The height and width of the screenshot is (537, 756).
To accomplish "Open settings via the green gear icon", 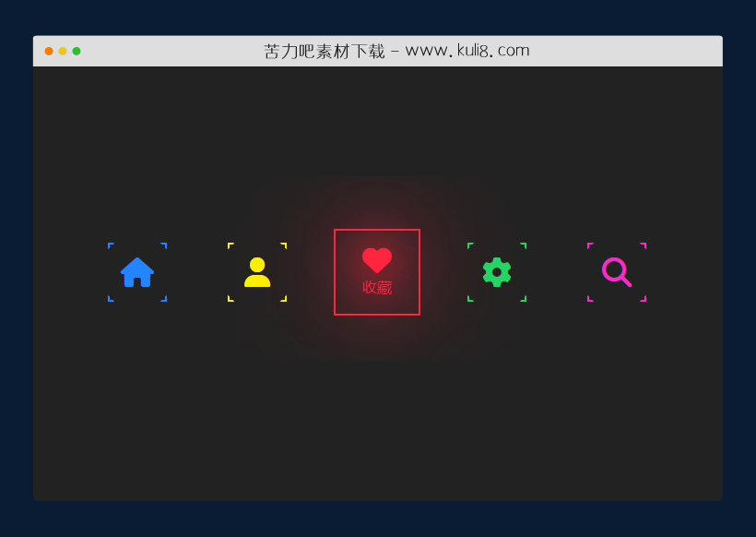I will click(497, 272).
